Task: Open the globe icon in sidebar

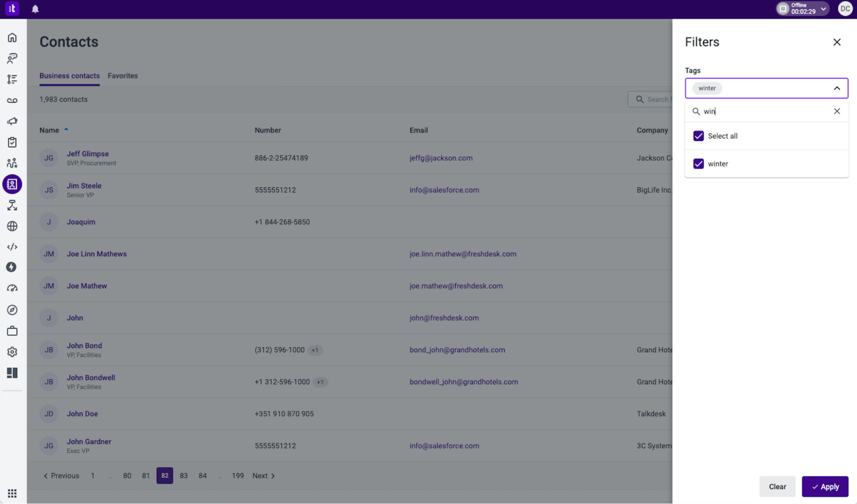Action: click(12, 226)
